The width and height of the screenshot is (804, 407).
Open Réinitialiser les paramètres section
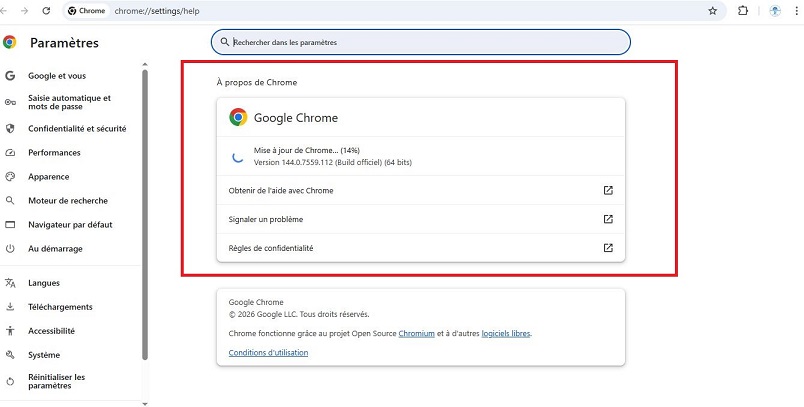point(56,381)
